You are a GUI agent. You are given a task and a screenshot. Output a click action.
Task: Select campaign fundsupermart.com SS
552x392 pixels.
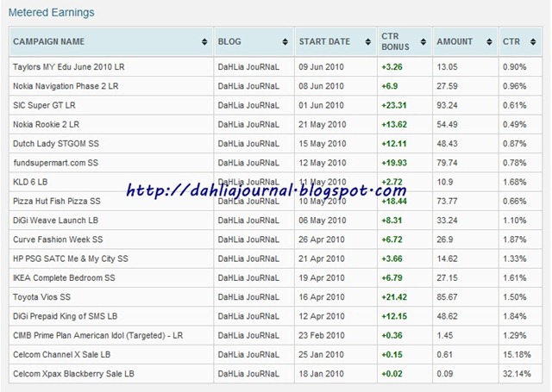pos(55,163)
